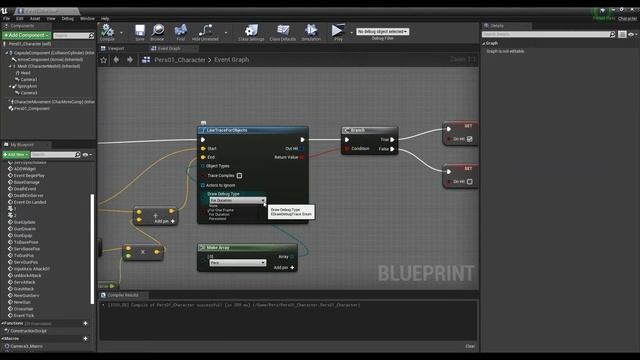The image size is (640, 360).
Task: Click the Branch node True output pin
Action: pyautogui.click(x=392, y=140)
